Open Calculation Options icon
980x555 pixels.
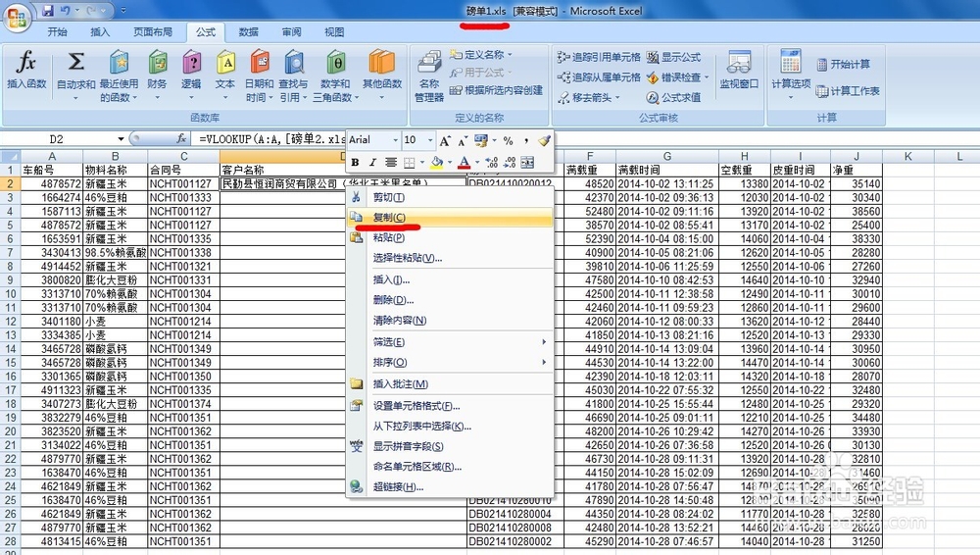click(x=791, y=62)
